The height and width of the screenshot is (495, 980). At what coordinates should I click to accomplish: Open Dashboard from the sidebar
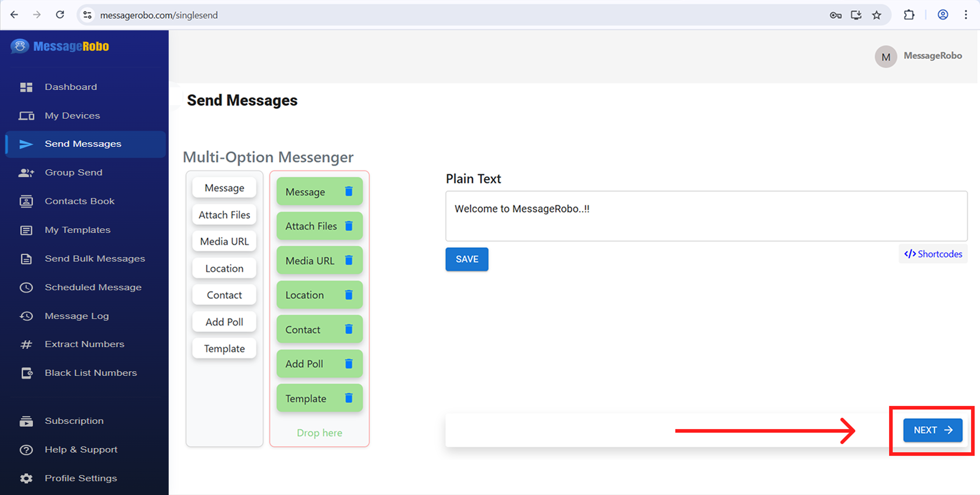(x=71, y=87)
